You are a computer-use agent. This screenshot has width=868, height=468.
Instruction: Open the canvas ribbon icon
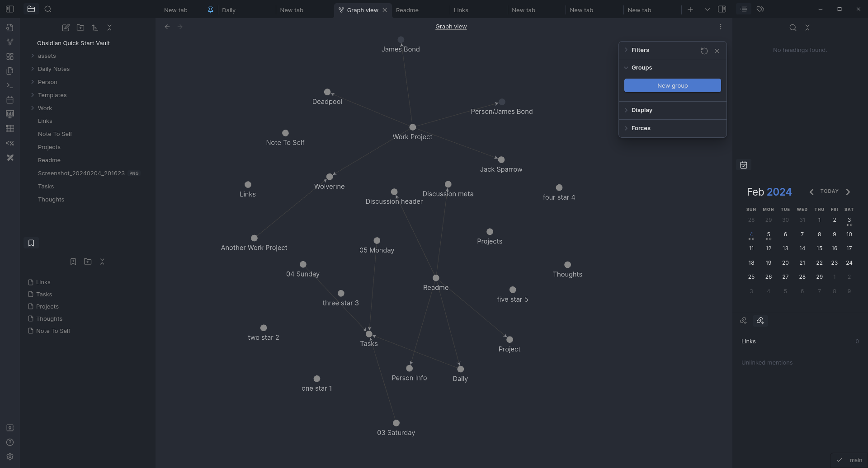[10, 56]
